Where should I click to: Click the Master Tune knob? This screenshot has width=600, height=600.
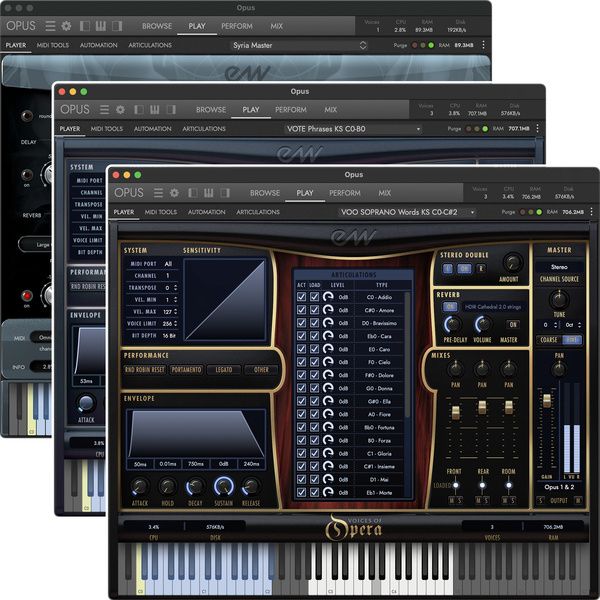click(x=559, y=300)
